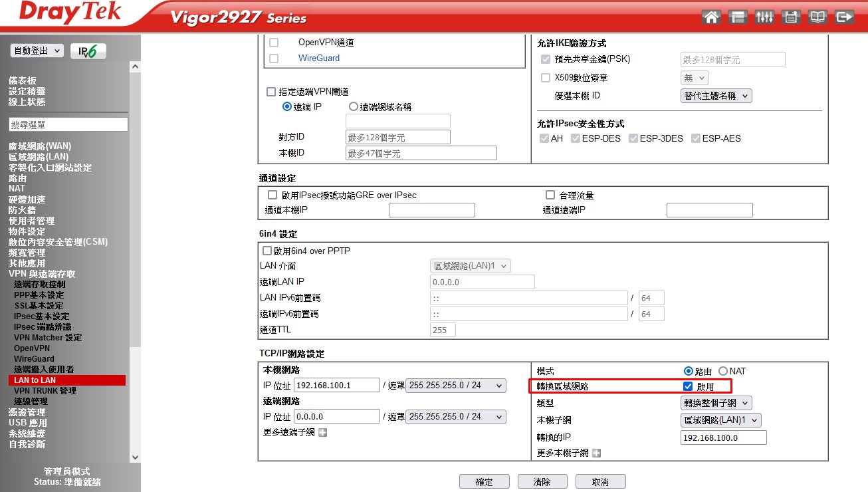The width and height of the screenshot is (868, 492).
Task: Click the layout panel icon in header
Action: [x=738, y=17]
